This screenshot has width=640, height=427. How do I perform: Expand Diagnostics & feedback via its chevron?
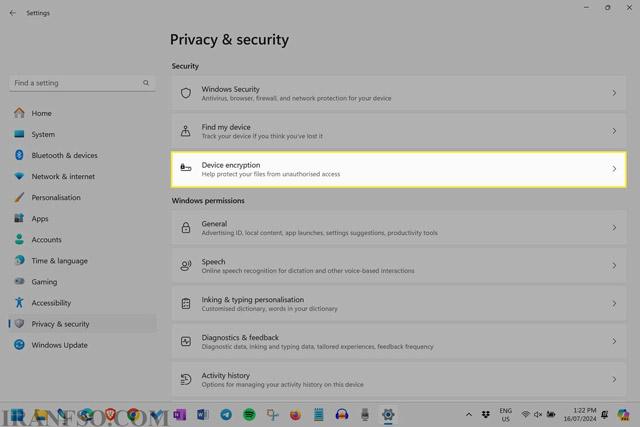coord(614,341)
